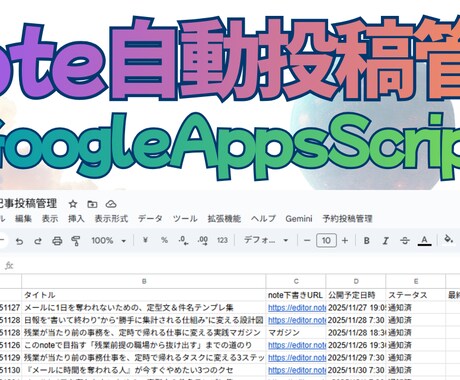Viewport: 460px width, 380px height.
Task: Open the ツール menu
Action: point(185,219)
